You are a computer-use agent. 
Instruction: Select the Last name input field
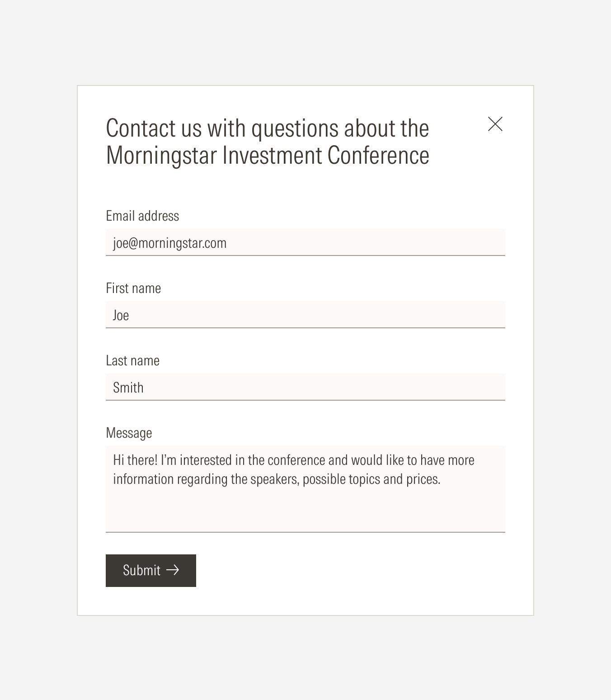(305, 387)
